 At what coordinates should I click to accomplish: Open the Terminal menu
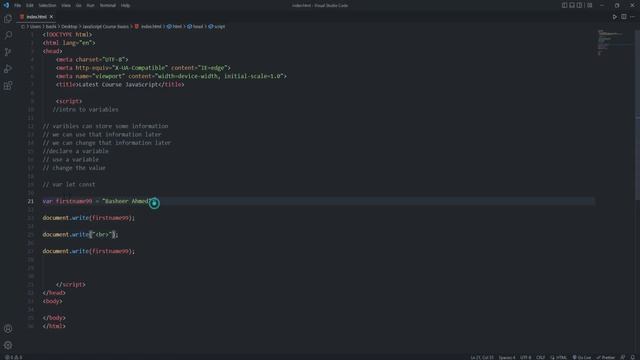(108, 5)
